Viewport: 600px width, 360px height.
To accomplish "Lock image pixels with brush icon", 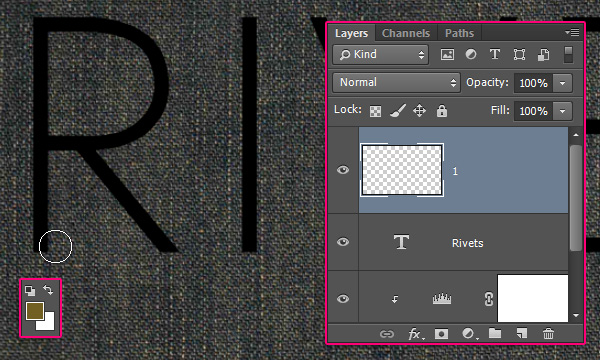I will pyautogui.click(x=398, y=111).
